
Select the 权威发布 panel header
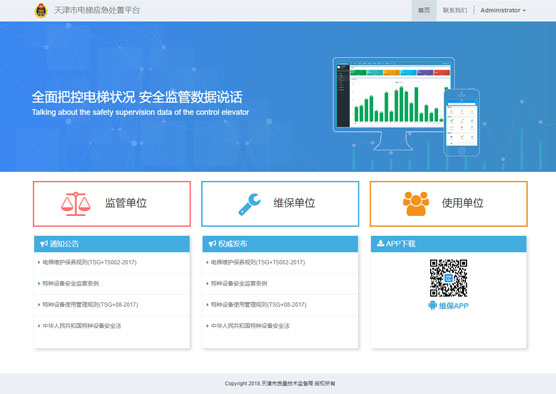point(280,244)
